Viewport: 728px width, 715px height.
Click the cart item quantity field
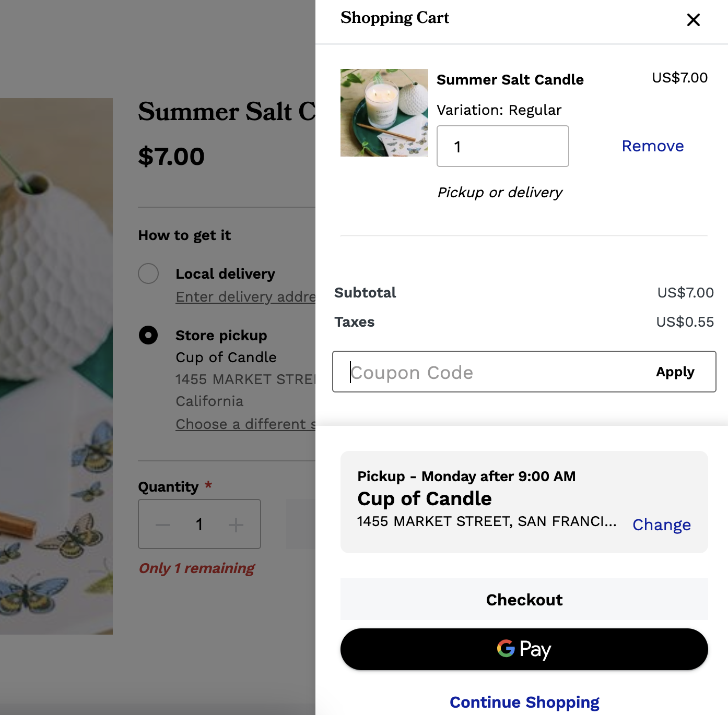pyautogui.click(x=502, y=146)
